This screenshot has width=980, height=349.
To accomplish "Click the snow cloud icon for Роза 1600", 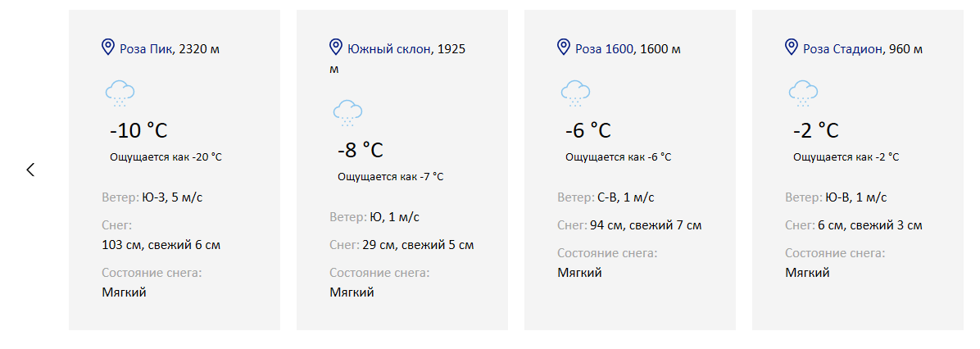I will pos(575,93).
